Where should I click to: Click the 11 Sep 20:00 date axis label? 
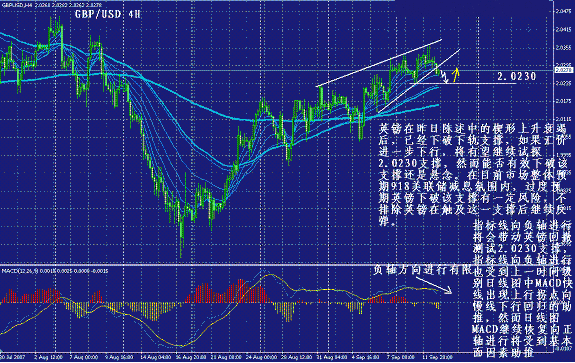437,357
